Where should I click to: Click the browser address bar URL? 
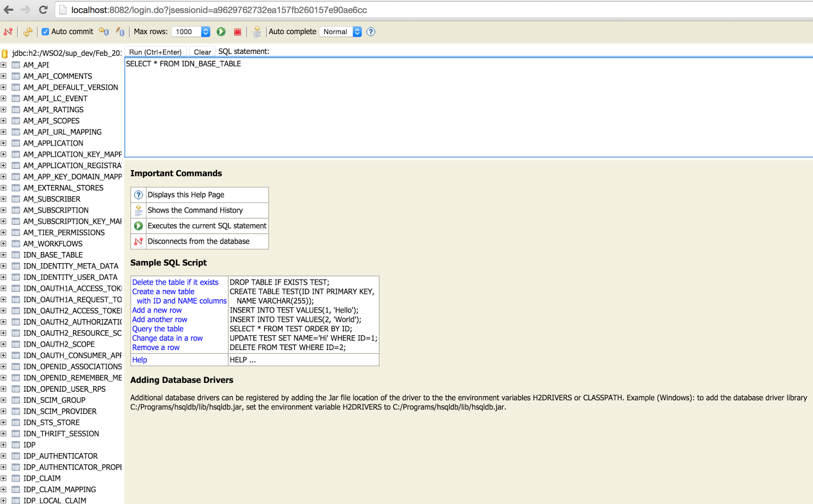point(219,10)
